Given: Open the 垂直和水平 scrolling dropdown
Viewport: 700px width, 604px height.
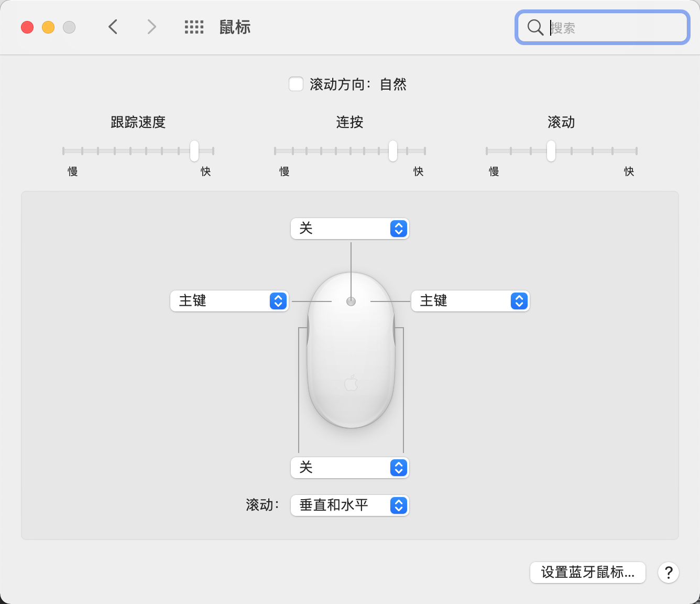Looking at the screenshot, I should point(350,505).
